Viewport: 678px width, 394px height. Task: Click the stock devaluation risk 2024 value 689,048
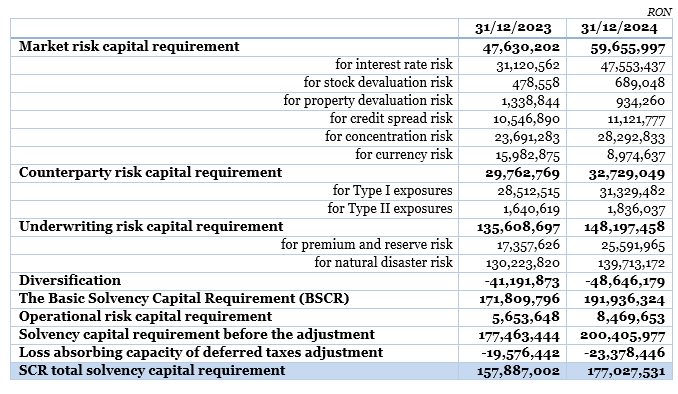pos(640,83)
